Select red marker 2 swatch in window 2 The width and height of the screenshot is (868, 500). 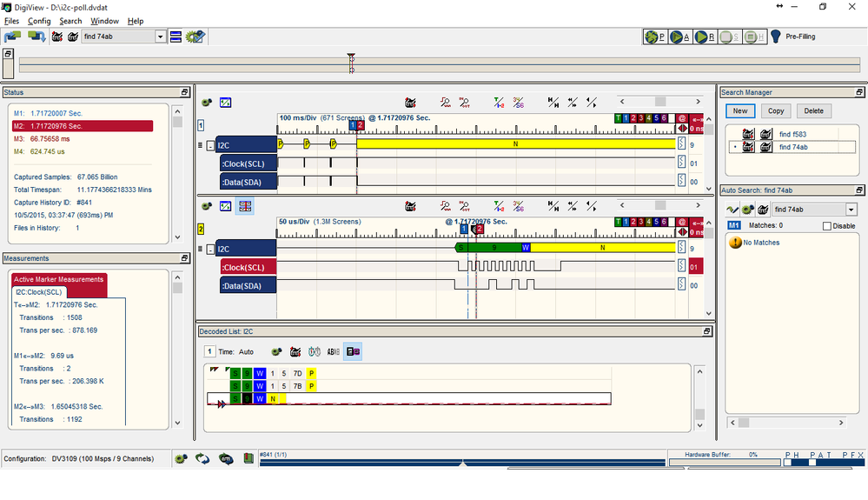[x=633, y=222]
